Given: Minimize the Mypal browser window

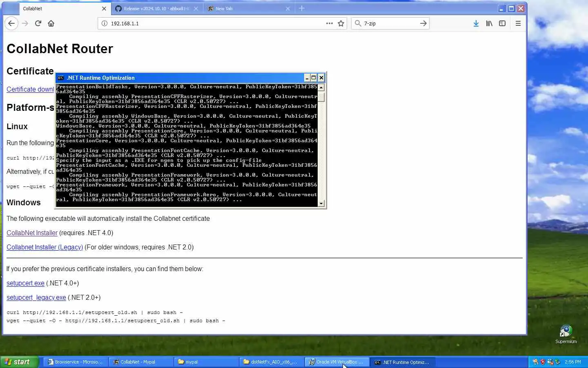Looking at the screenshot, I should (502, 8).
